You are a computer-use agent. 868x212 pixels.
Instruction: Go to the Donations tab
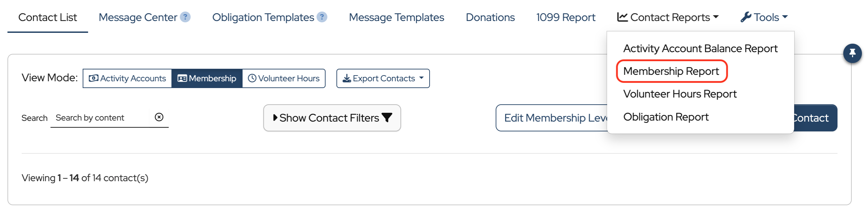pyautogui.click(x=490, y=17)
